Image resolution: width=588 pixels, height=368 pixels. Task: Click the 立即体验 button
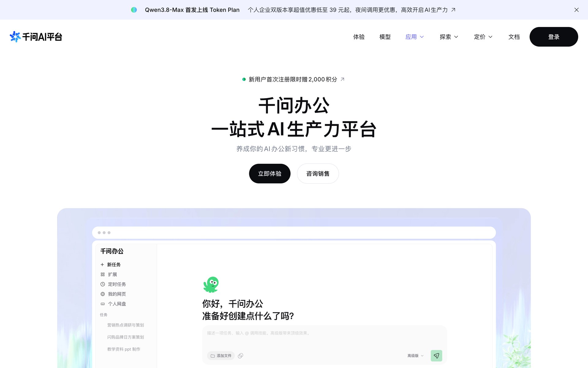(x=269, y=174)
